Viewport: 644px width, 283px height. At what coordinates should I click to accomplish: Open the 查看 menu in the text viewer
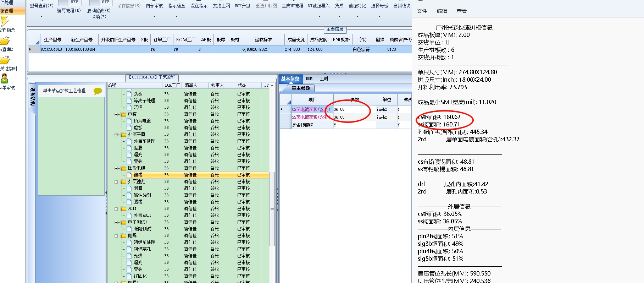[461, 11]
